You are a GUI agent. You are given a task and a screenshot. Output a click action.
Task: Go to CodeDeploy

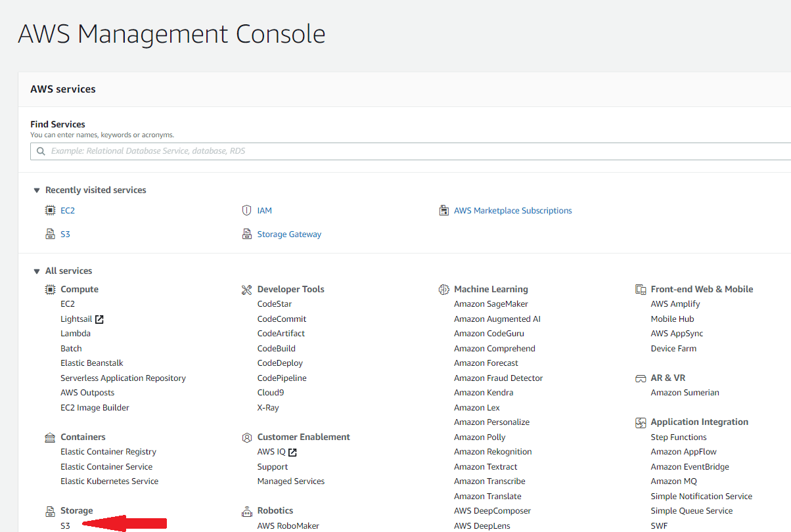pyautogui.click(x=280, y=363)
